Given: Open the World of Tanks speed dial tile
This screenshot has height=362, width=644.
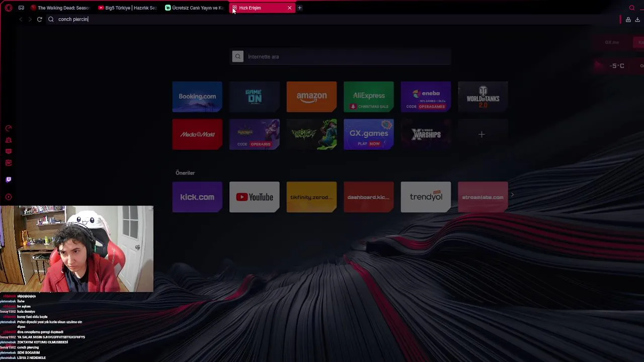Looking at the screenshot, I should pyautogui.click(x=483, y=97).
